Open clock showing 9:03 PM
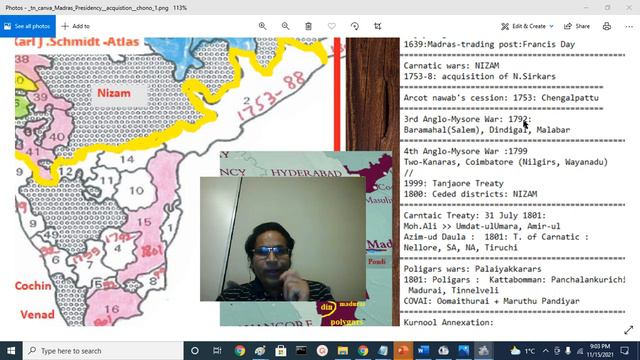The width and height of the screenshot is (640, 360). [x=600, y=351]
